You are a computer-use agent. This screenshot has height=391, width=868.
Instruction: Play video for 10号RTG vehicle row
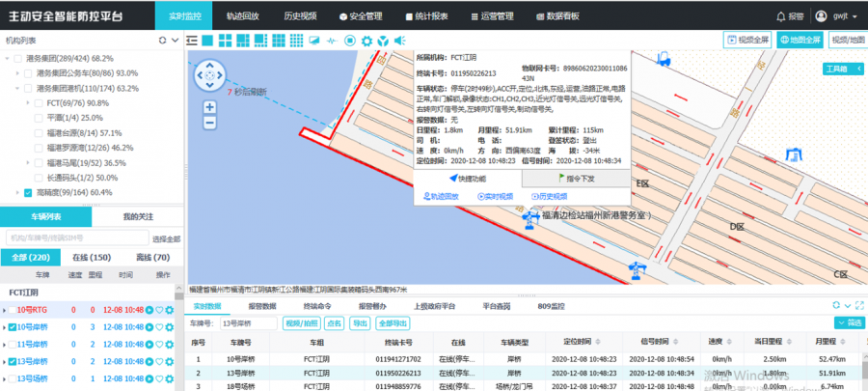pyautogui.click(x=148, y=310)
